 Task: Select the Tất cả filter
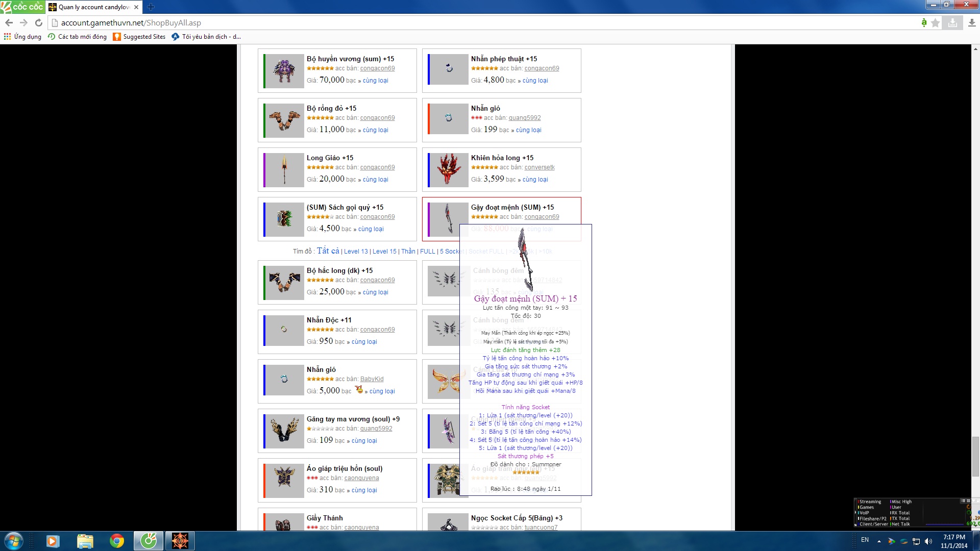pos(328,251)
